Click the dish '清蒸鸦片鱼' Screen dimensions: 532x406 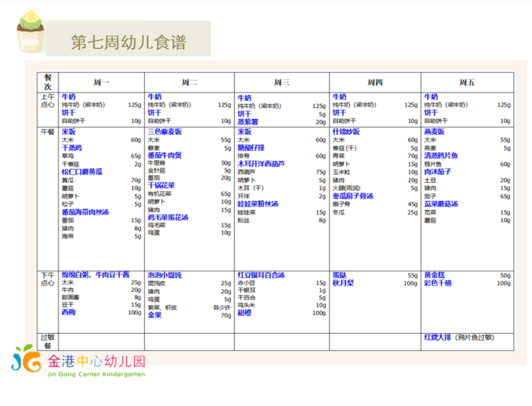pos(441,156)
